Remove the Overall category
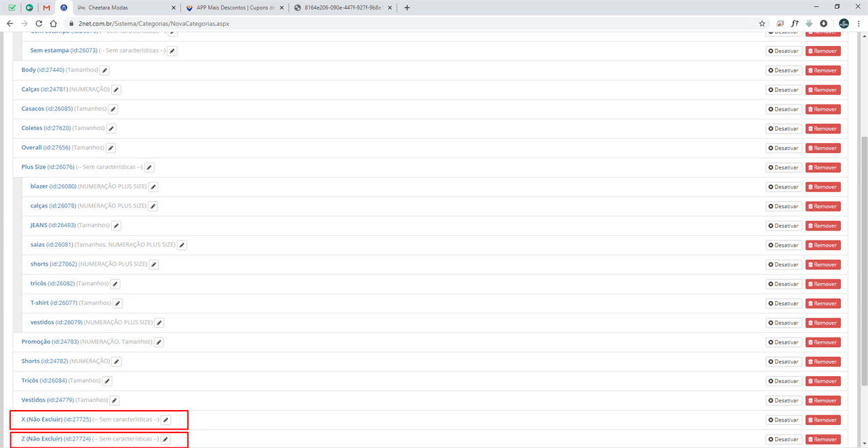Screen dimensions: 868x448 (x=823, y=148)
